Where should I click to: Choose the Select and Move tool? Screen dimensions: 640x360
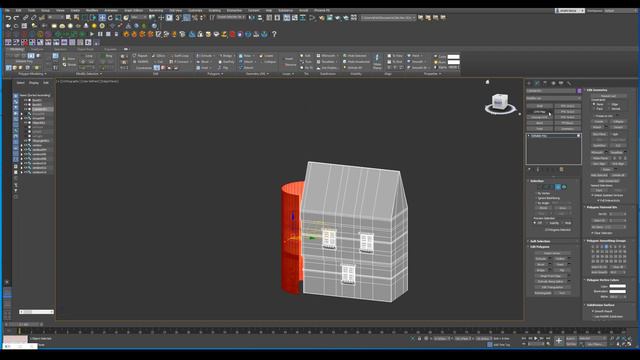point(102,18)
